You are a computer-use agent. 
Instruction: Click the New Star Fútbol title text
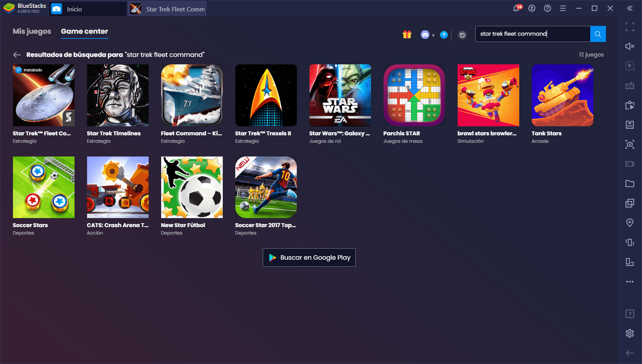coord(183,225)
